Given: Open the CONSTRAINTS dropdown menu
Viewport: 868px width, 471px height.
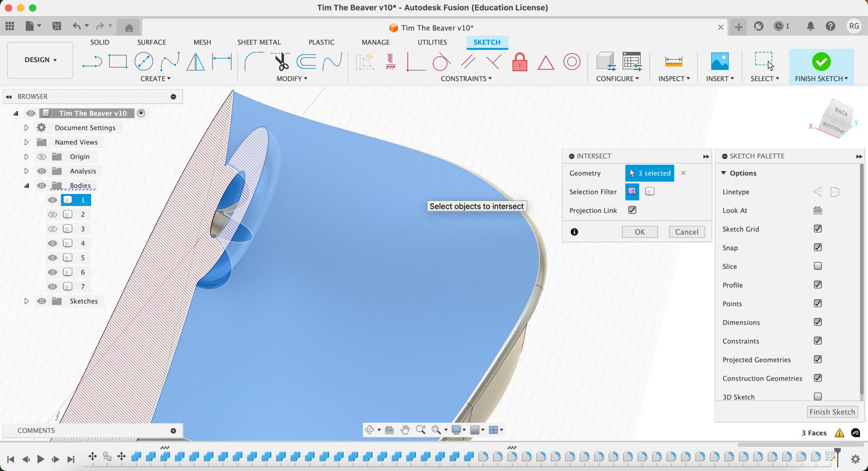Looking at the screenshot, I should point(466,79).
